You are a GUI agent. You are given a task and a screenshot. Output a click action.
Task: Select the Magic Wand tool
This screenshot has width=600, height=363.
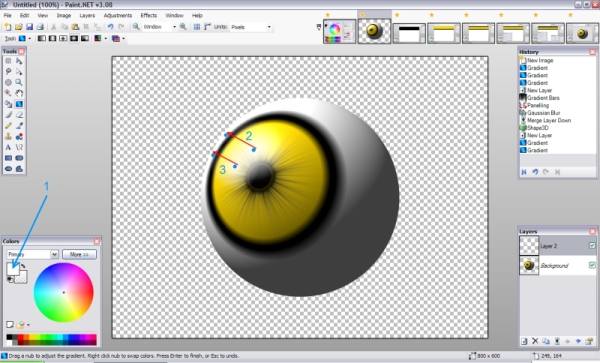coord(8,93)
